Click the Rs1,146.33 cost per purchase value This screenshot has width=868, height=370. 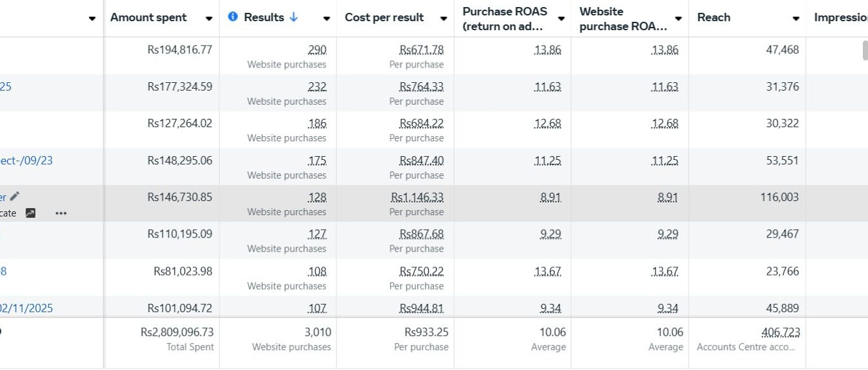(417, 197)
